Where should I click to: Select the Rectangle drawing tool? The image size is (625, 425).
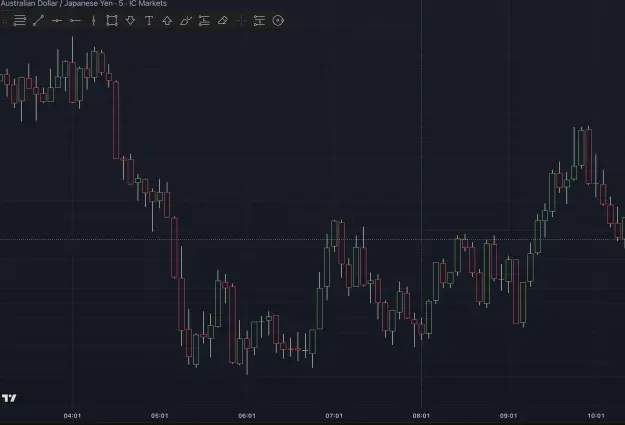112,21
